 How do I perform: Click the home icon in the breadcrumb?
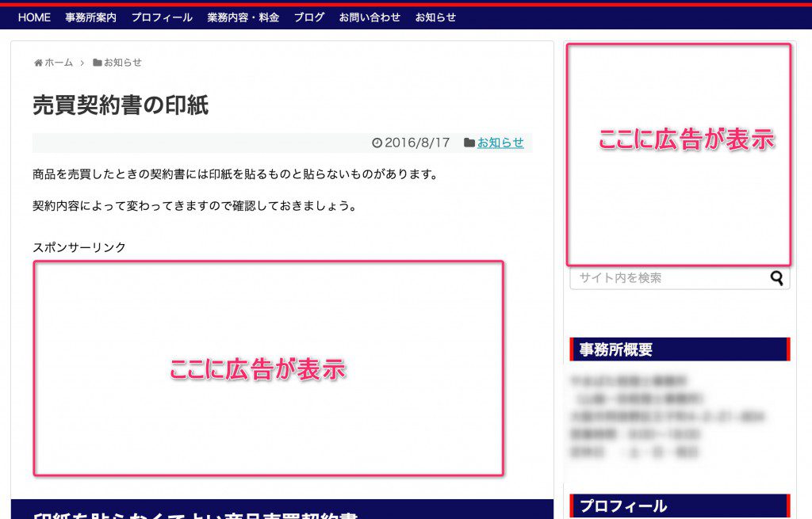coord(38,63)
